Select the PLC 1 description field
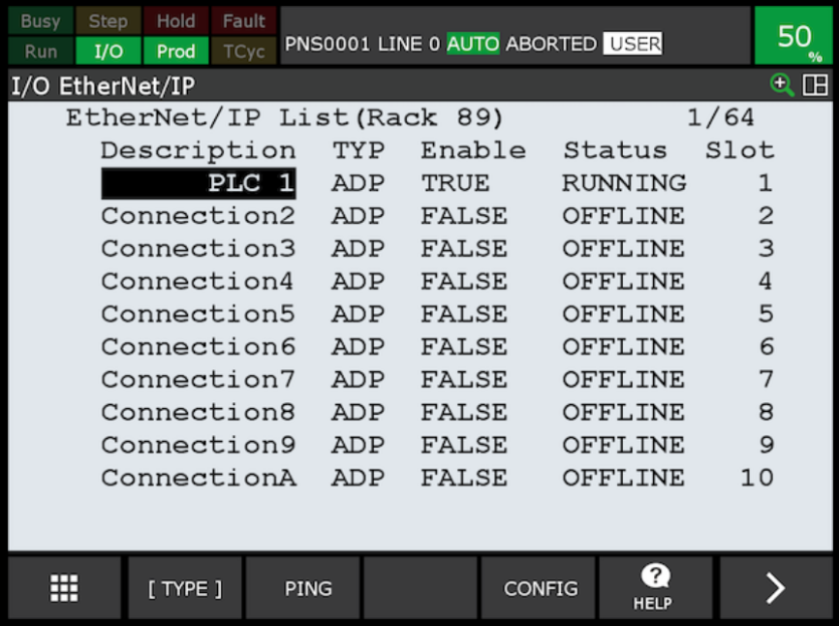The image size is (840, 626). 199,183
